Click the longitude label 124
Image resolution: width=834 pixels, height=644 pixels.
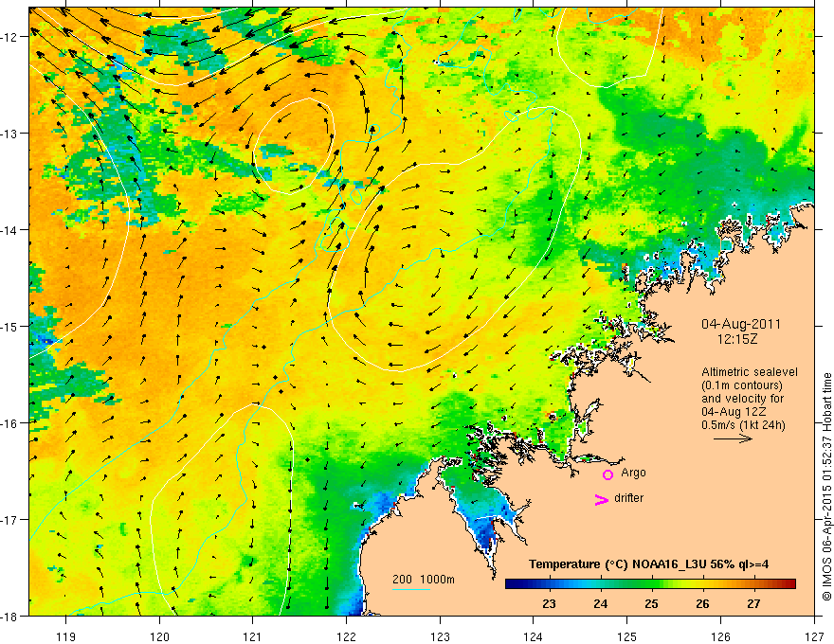point(534,636)
